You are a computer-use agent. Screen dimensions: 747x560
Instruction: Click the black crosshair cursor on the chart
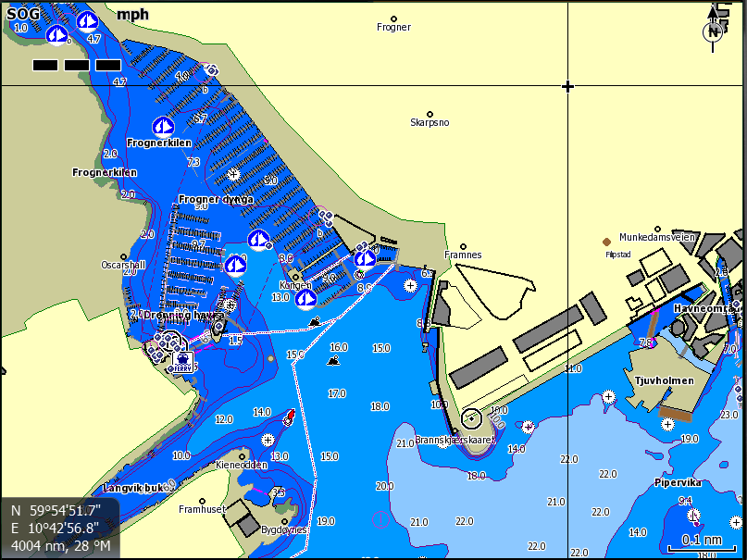pos(567,86)
